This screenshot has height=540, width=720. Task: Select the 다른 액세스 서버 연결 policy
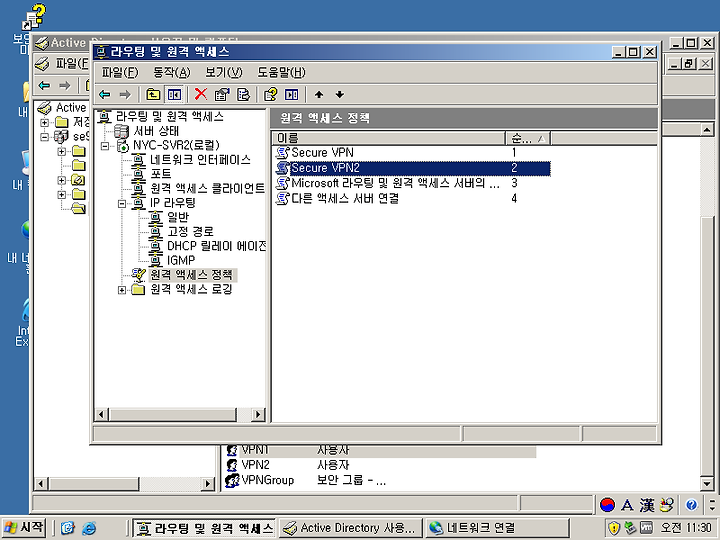337,198
